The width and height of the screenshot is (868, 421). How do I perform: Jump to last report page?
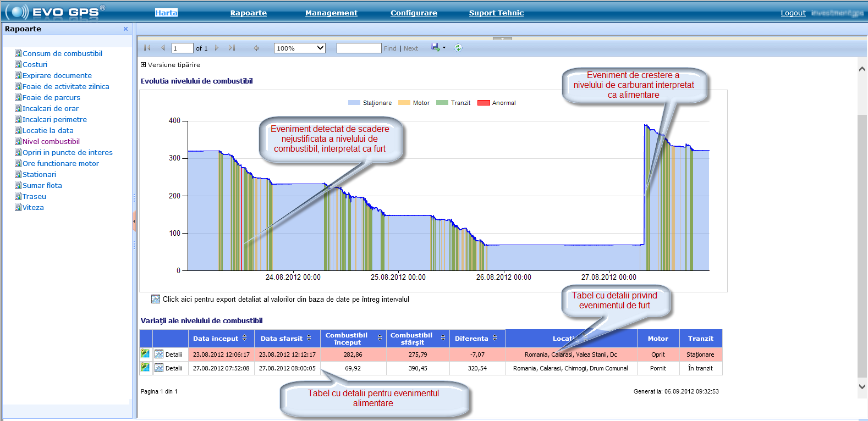point(232,48)
